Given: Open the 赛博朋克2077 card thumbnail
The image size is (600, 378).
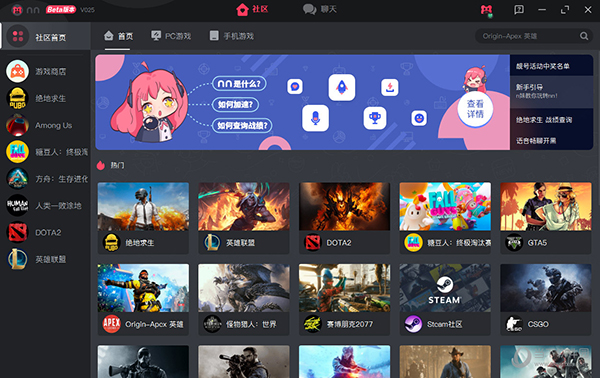Looking at the screenshot, I should (x=344, y=288).
